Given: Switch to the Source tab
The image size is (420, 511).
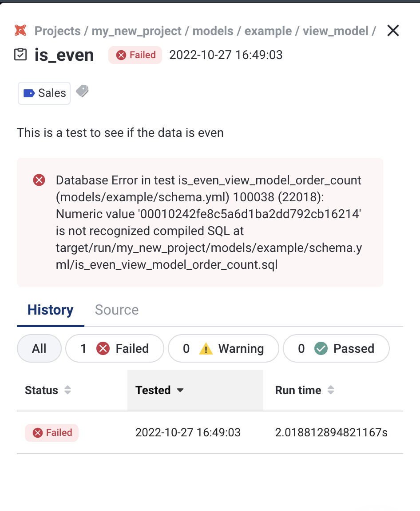Looking at the screenshot, I should [x=117, y=310].
